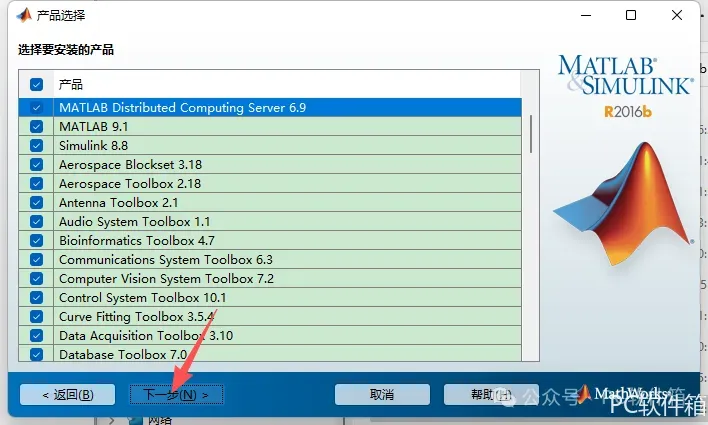Maximize the 产品选择 installer window
708x425 pixels.
click(x=631, y=15)
